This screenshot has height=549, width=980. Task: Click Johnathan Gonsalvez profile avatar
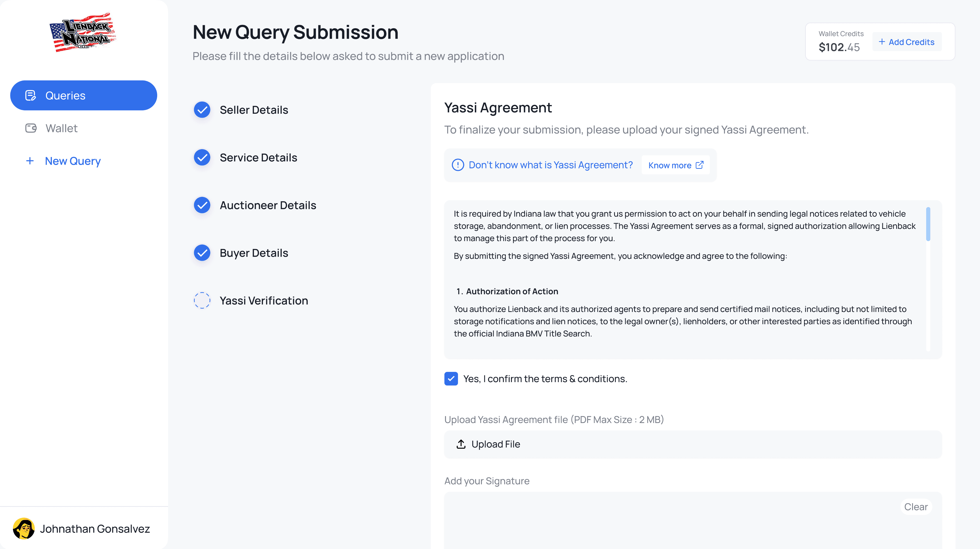[24, 528]
